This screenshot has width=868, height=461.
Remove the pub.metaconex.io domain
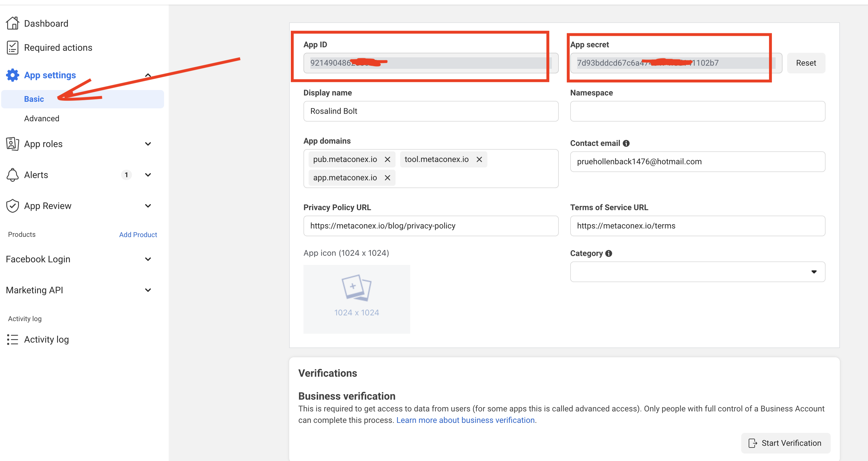tap(388, 159)
